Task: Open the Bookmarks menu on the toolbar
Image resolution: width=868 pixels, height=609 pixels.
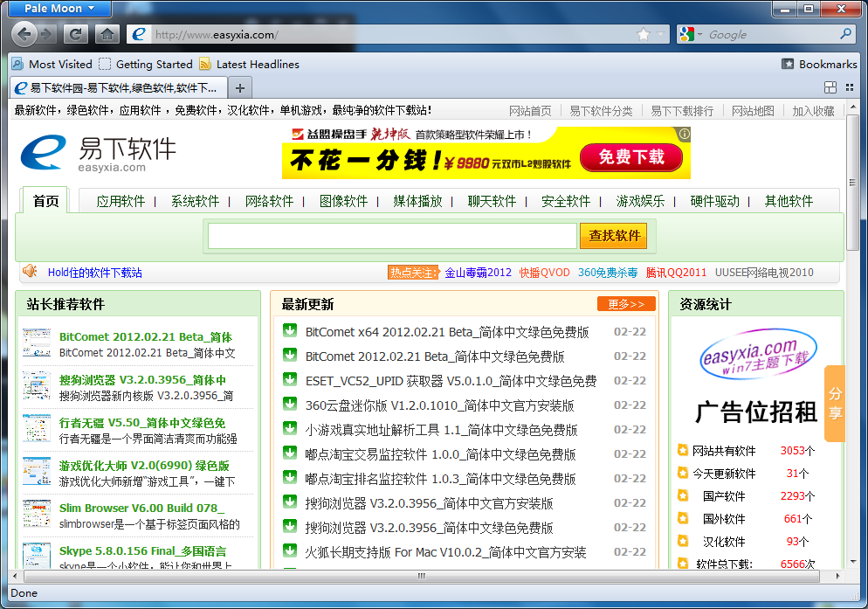Action: click(819, 64)
